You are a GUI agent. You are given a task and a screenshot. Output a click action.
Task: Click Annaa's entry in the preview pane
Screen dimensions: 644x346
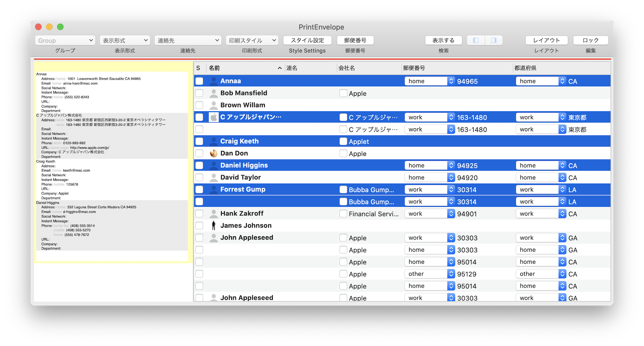point(112,93)
